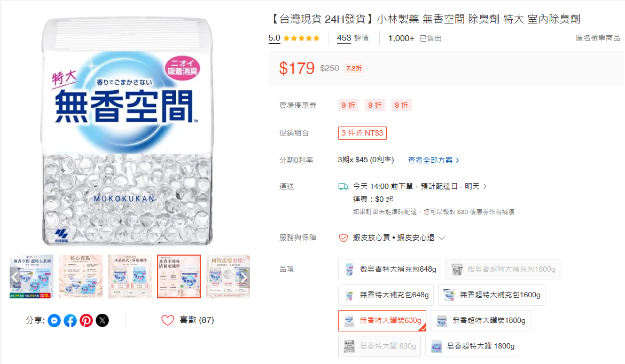Screen dimensions: 625x364
Task: Share product on Pinterest
Action: point(86,321)
